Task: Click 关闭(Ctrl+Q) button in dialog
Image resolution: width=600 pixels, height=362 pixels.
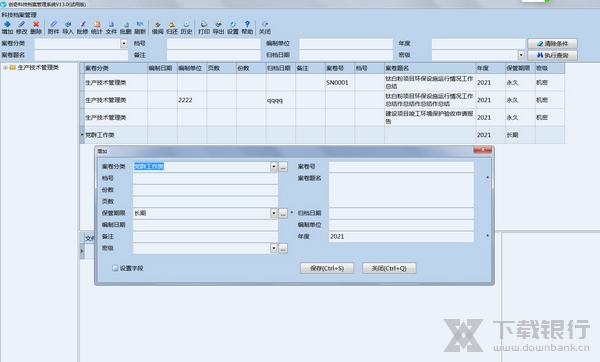Action: coord(389,268)
